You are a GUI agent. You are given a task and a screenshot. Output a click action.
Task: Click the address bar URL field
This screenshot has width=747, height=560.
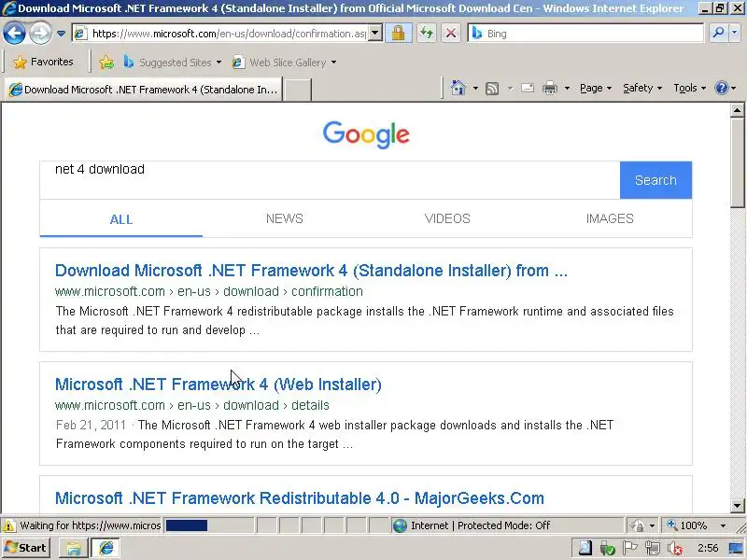pyautogui.click(x=229, y=34)
